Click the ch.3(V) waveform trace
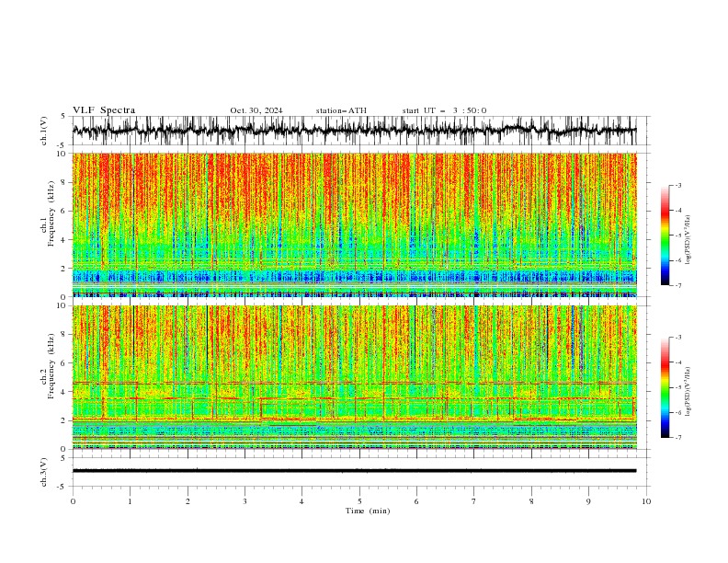 click(354, 471)
